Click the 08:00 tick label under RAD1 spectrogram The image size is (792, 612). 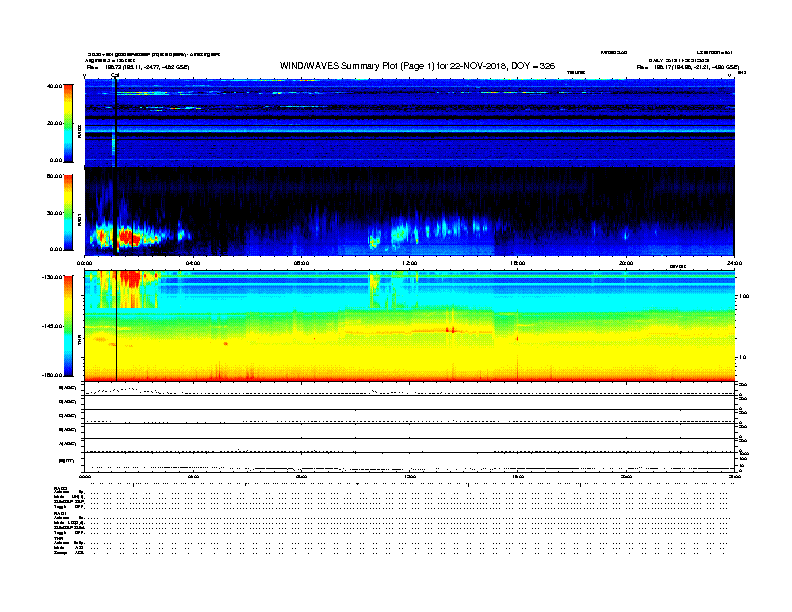point(301,263)
